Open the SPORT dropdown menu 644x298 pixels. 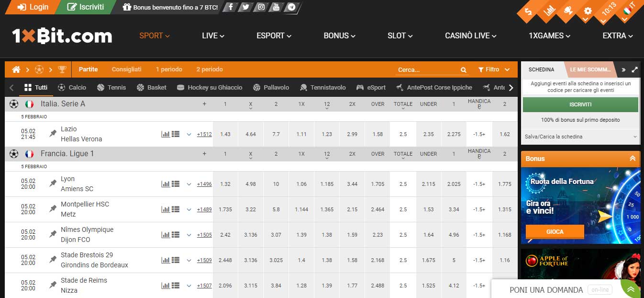coord(155,35)
